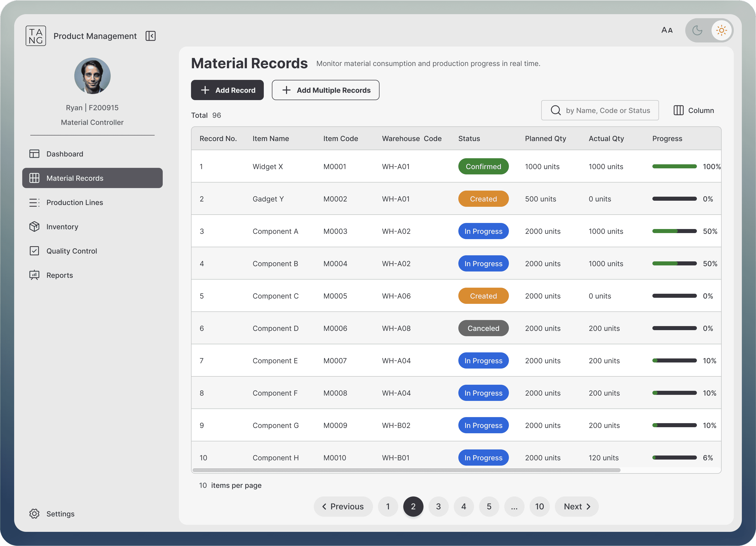Open the Inventory box icon

point(34,226)
